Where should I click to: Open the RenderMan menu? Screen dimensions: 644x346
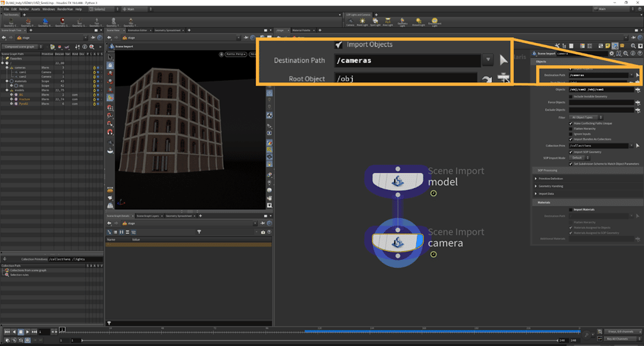pyautogui.click(x=66, y=10)
